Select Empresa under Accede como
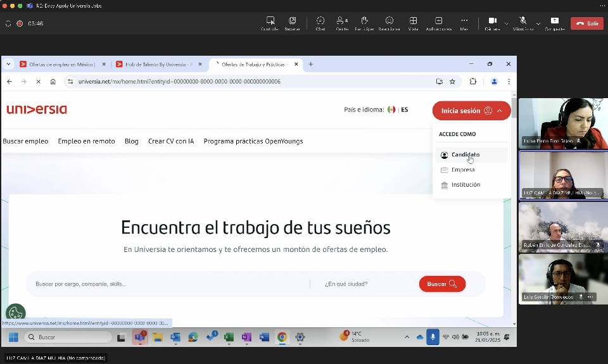 point(471,170)
